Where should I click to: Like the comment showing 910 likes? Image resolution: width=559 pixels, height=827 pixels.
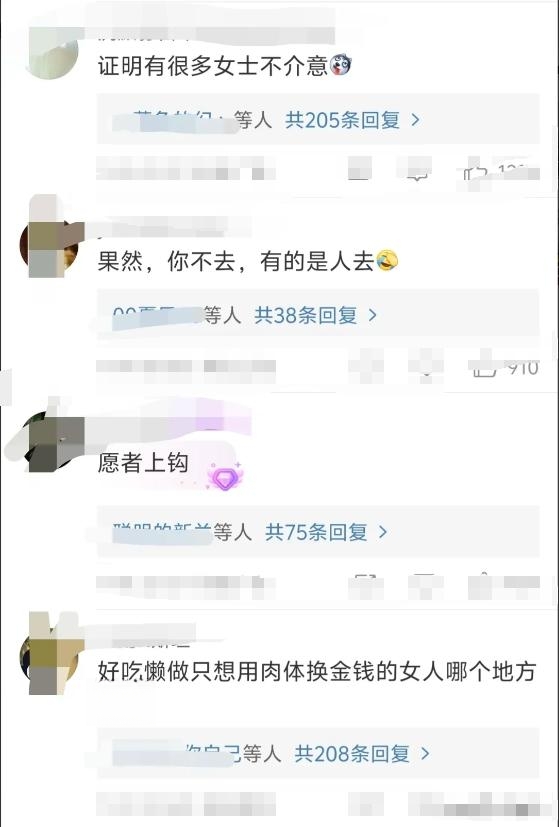484,368
